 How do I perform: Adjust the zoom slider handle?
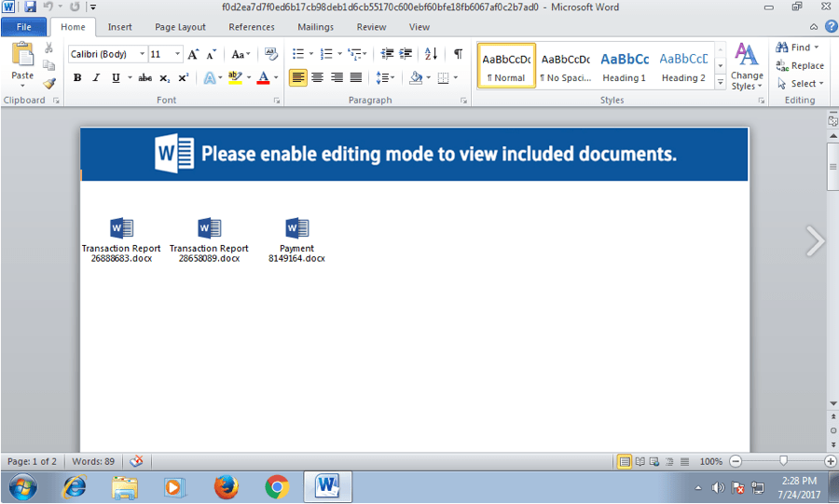click(783, 461)
